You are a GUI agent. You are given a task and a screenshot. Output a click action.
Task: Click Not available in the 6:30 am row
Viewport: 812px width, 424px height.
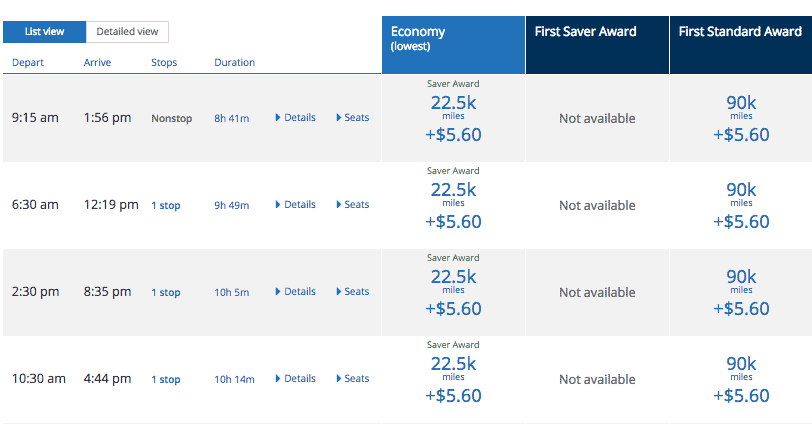tap(597, 206)
